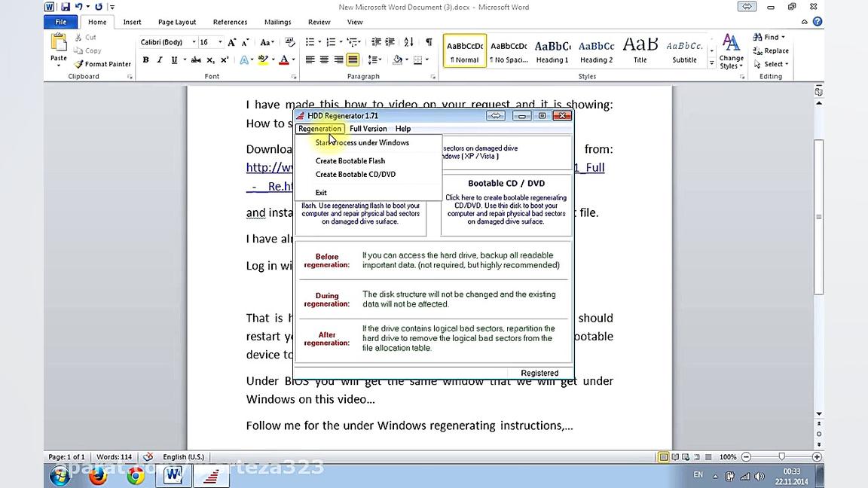Viewport: 868px width, 488px height.
Task: Open the font name Calibri dropdown
Action: point(194,42)
